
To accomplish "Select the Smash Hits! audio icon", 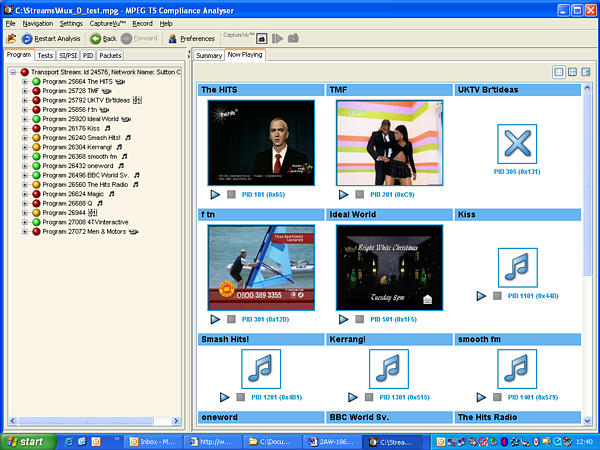I will [260, 369].
